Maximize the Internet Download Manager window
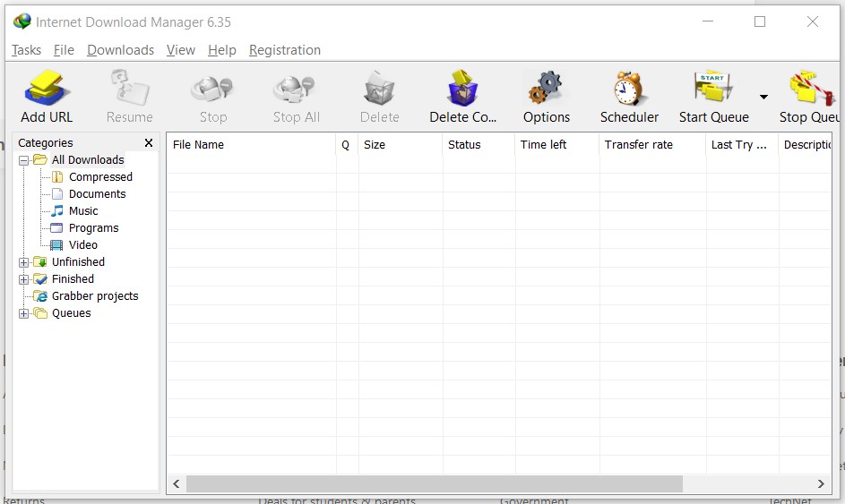Viewport: 845px width, 504px height. 760,21
